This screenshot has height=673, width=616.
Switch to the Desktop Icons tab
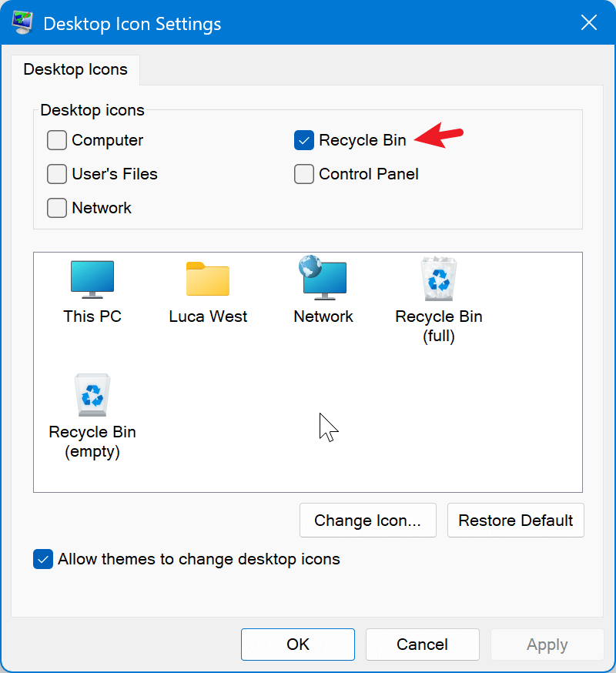[x=75, y=69]
